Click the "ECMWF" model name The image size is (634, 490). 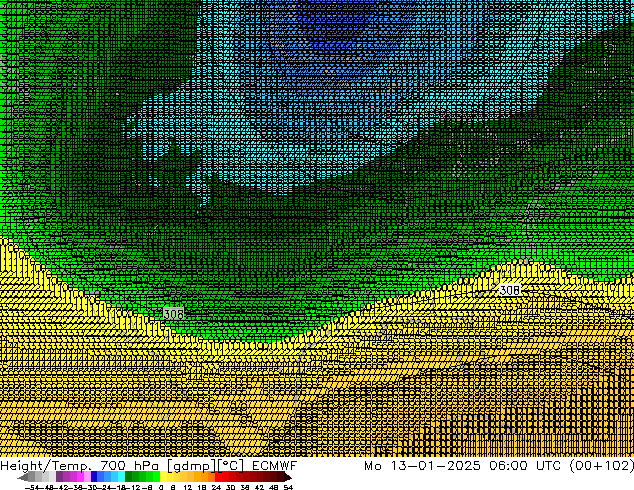[275, 466]
